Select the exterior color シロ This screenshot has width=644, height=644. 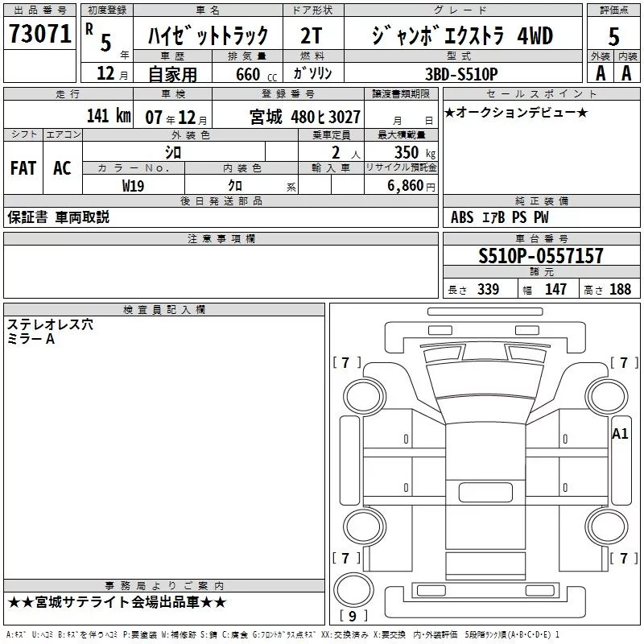point(173,152)
